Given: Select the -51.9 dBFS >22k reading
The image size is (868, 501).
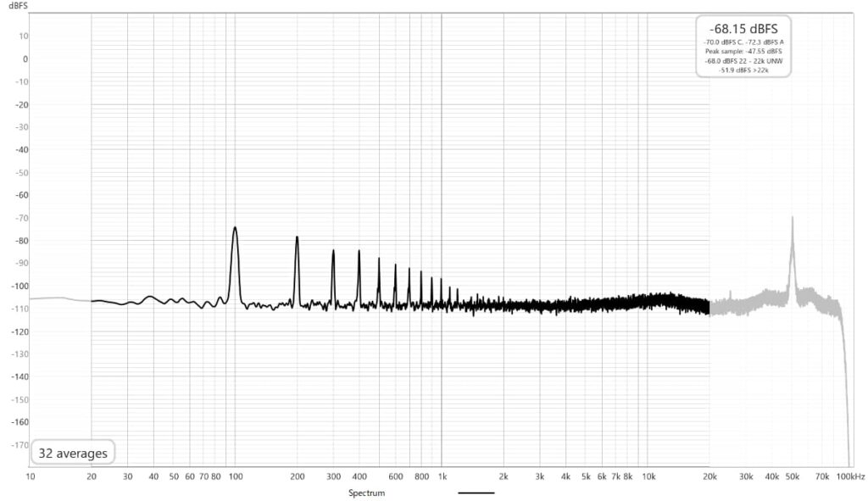Looking at the screenshot, I should pos(743,70).
